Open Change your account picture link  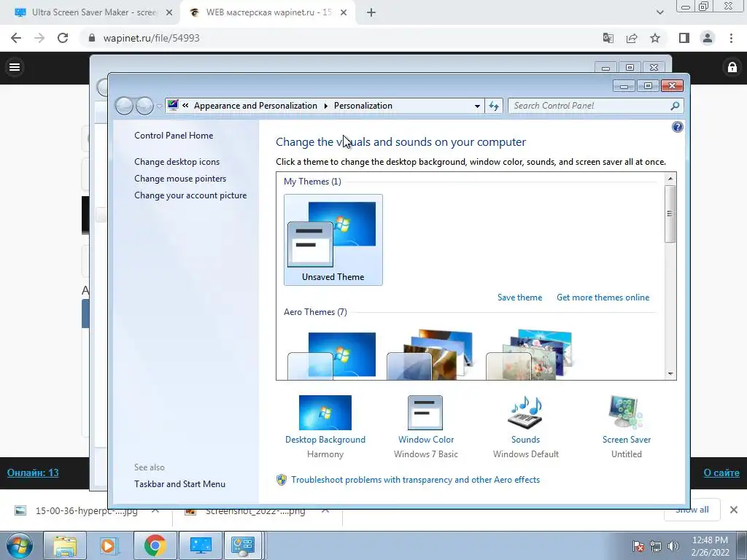point(190,195)
